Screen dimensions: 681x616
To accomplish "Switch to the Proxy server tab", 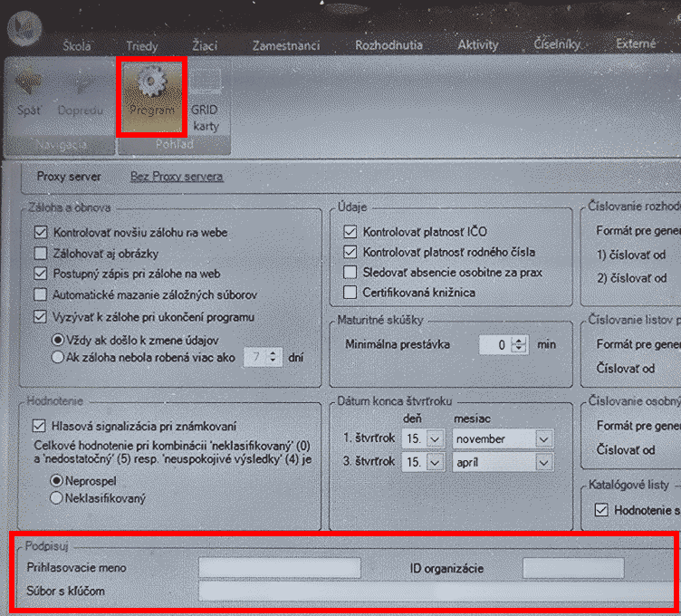I will (x=69, y=177).
